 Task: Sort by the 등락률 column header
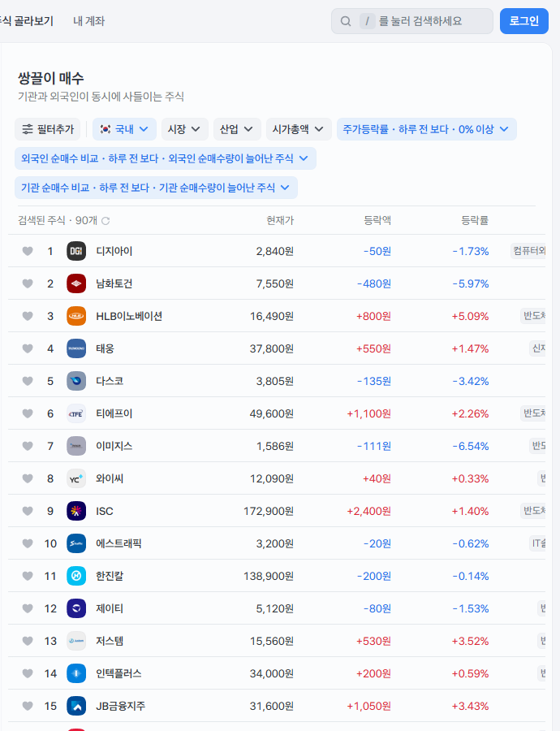tap(475, 220)
